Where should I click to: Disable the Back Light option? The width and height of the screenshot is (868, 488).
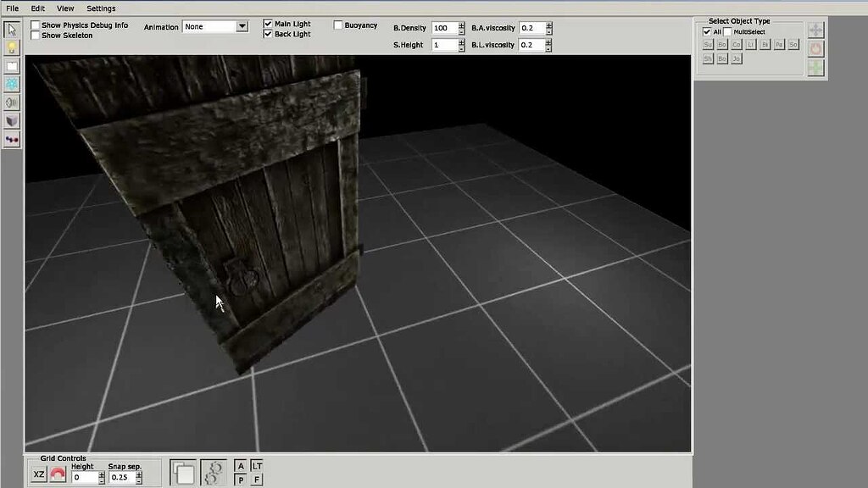(x=267, y=34)
